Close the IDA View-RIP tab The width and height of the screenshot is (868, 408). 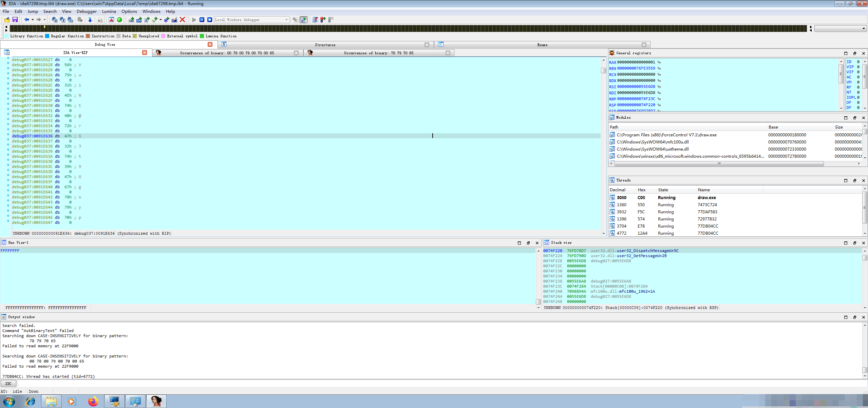pos(145,53)
